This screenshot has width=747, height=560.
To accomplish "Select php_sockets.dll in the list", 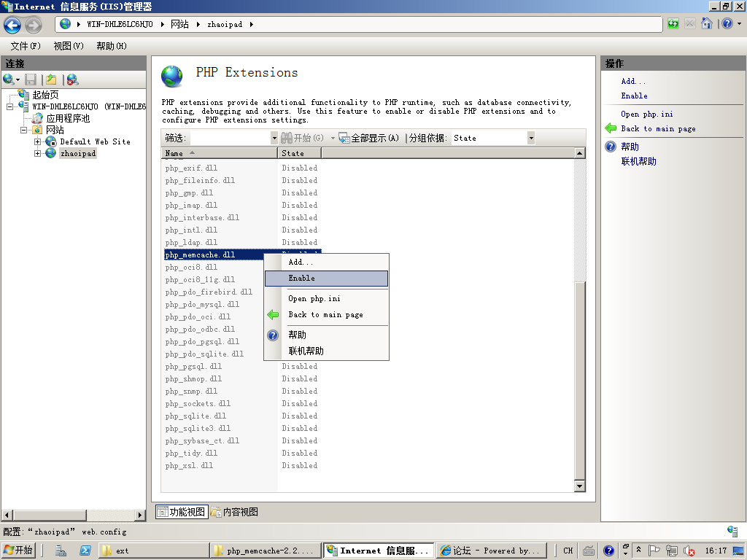I will point(198,403).
